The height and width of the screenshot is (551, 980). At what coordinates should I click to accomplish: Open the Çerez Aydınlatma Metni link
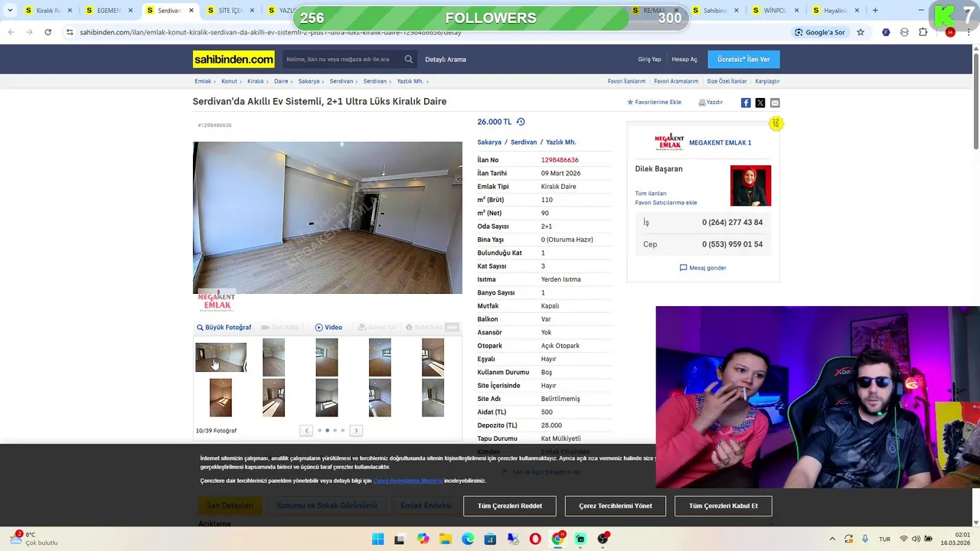[408, 481]
